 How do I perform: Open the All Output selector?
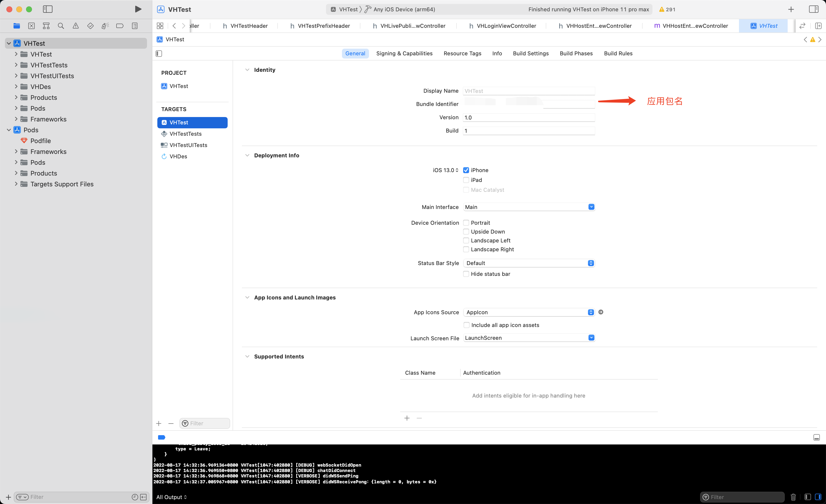tap(172, 497)
